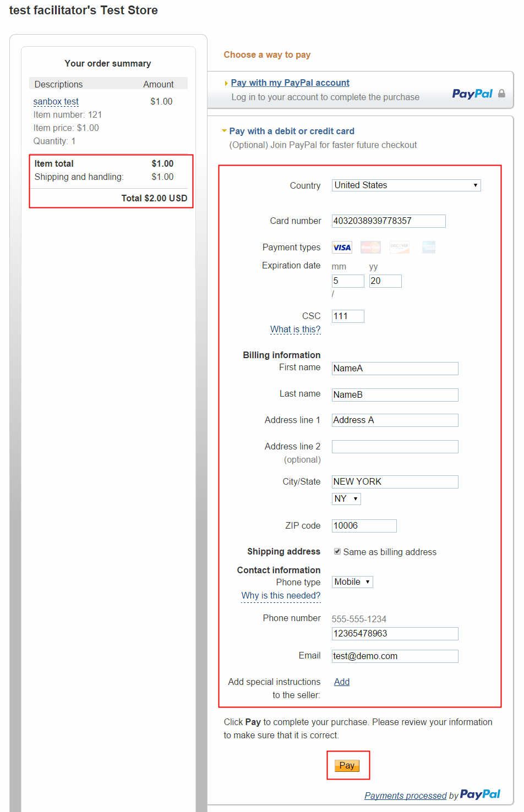Open the sanbox test item link
524x812 pixels.
coord(56,101)
